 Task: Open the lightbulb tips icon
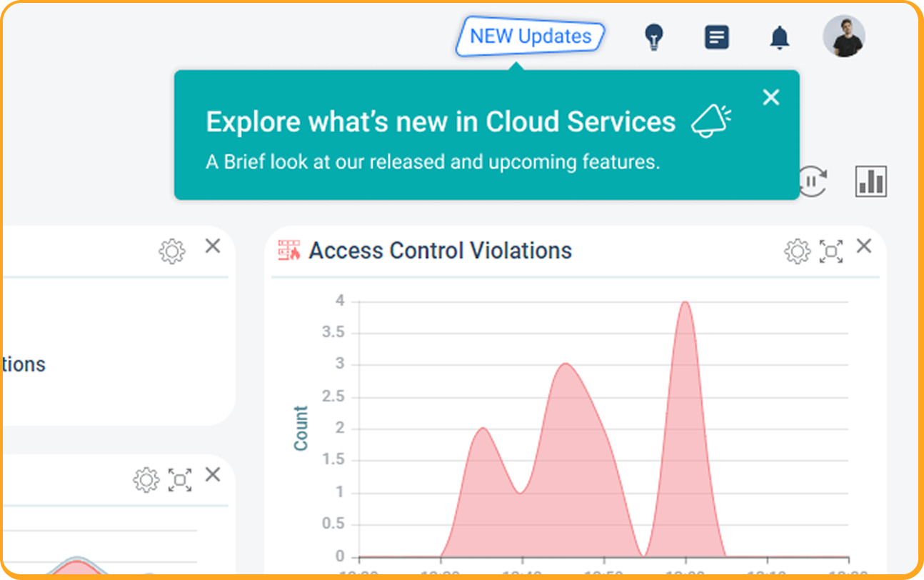653,37
